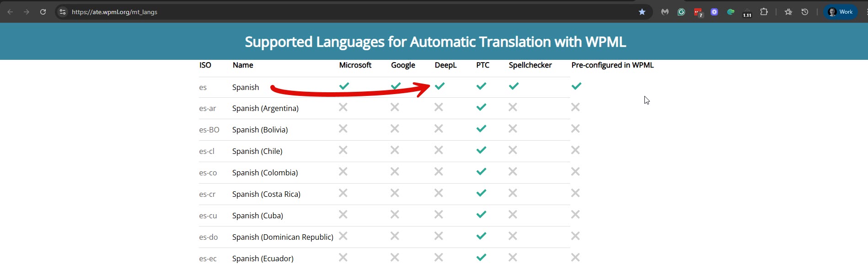Open the purple sun-shaped extension

714,12
